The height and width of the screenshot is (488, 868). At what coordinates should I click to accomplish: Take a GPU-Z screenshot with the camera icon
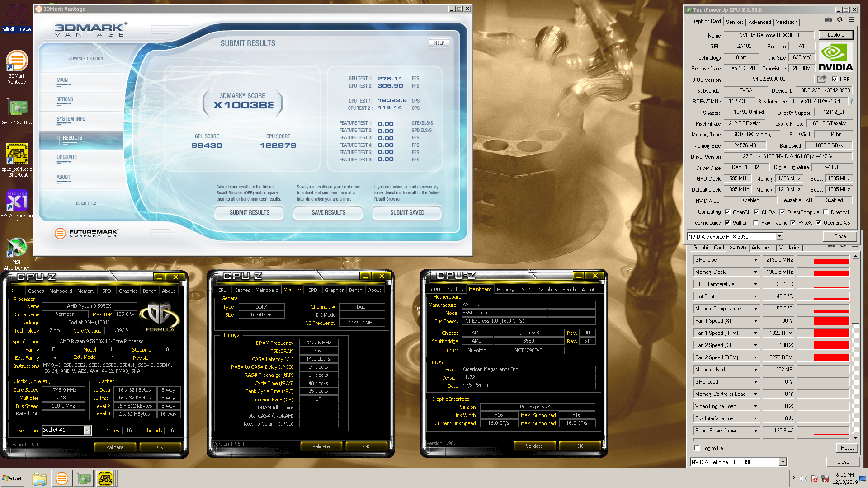pyautogui.click(x=828, y=20)
